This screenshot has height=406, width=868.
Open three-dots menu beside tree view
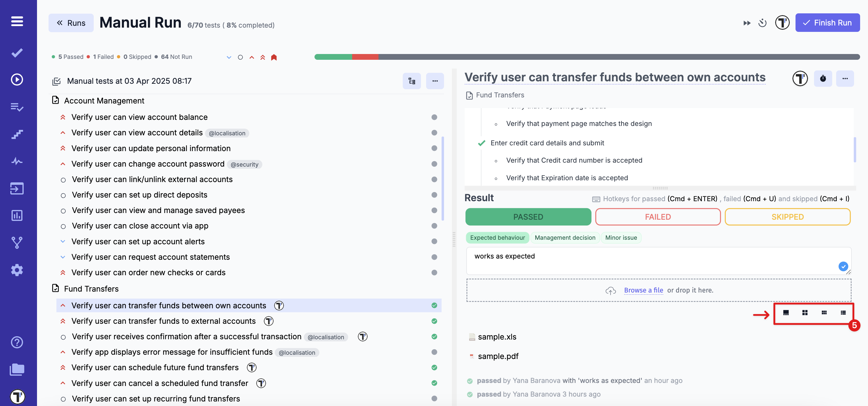pyautogui.click(x=435, y=81)
